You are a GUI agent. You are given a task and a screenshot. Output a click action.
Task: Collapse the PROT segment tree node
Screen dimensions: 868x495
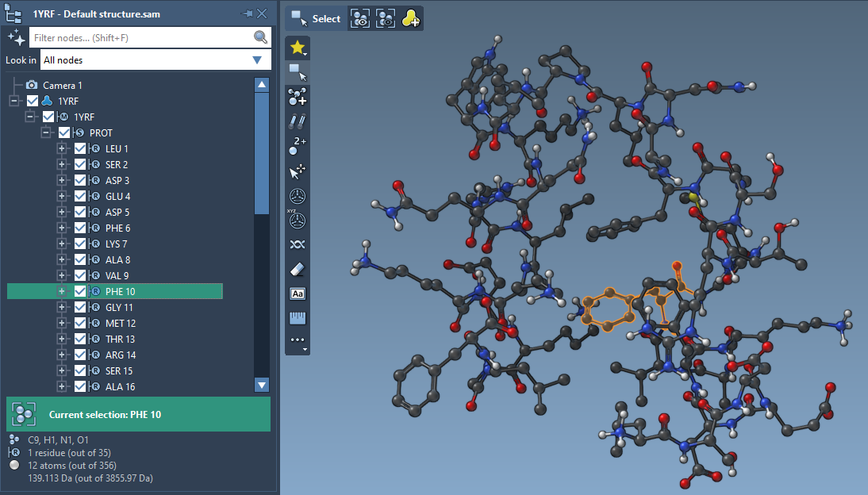[x=46, y=133]
